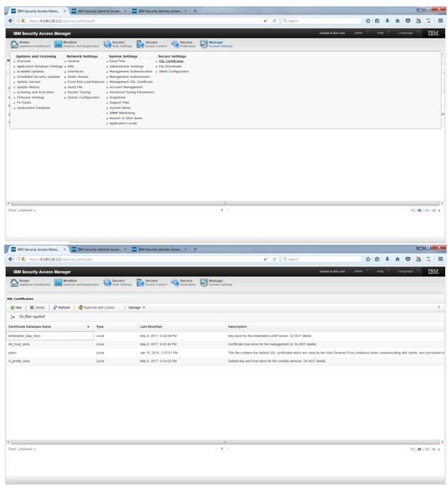
Task: Click the downloads arrow icon in upper browser
Action: click(x=387, y=21)
